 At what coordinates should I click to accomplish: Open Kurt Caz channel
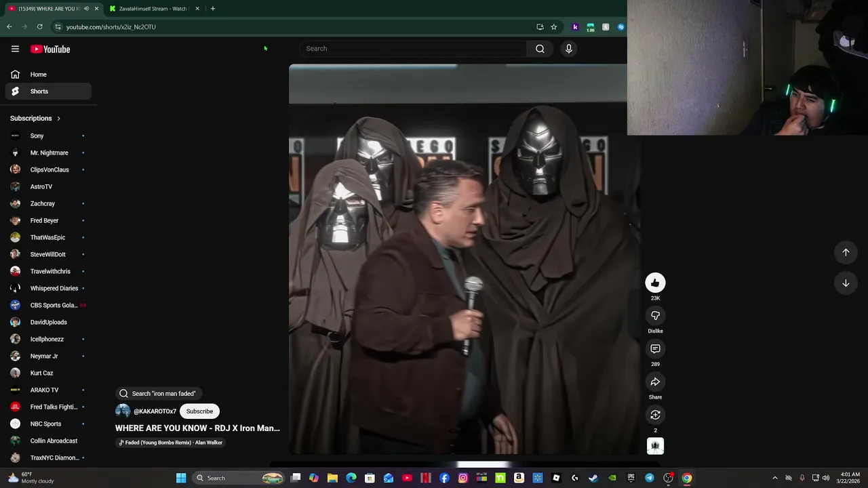(x=48, y=373)
